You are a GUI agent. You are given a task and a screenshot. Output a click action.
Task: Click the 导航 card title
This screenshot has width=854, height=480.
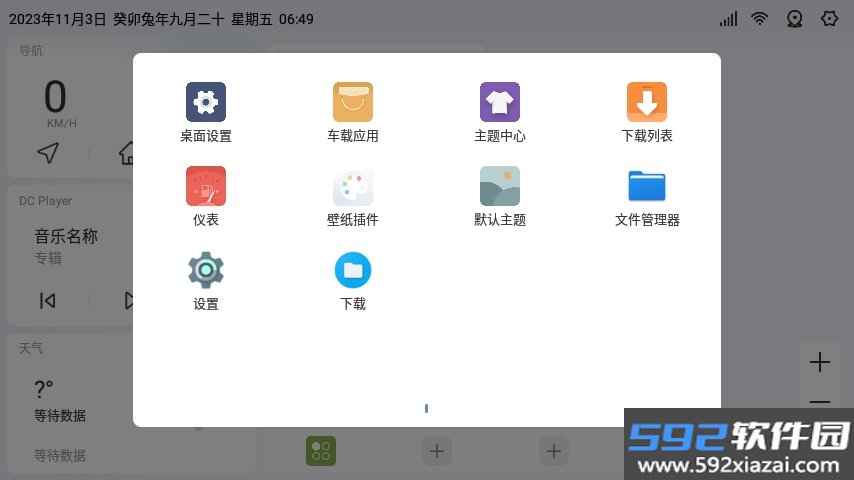30,51
